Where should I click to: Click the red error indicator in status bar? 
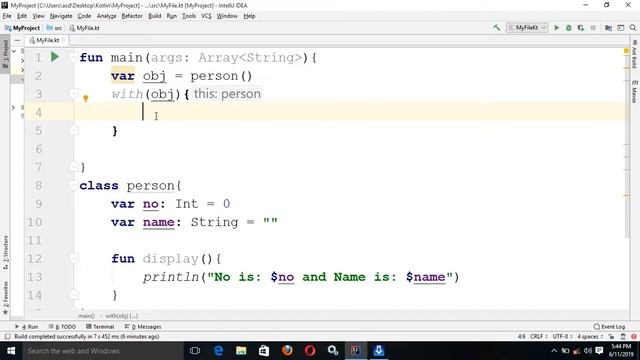633,337
